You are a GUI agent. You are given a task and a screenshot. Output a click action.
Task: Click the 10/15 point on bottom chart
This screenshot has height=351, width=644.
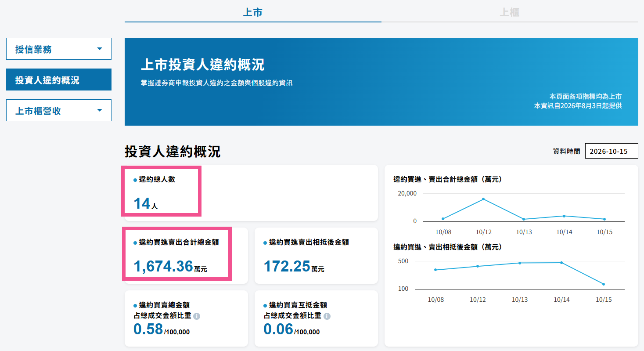pyautogui.click(x=604, y=284)
